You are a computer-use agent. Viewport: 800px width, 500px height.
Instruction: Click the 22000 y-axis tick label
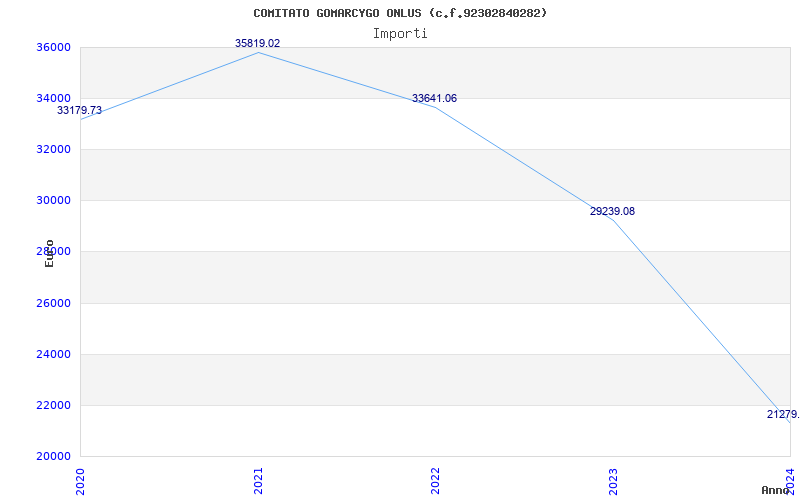click(53, 406)
